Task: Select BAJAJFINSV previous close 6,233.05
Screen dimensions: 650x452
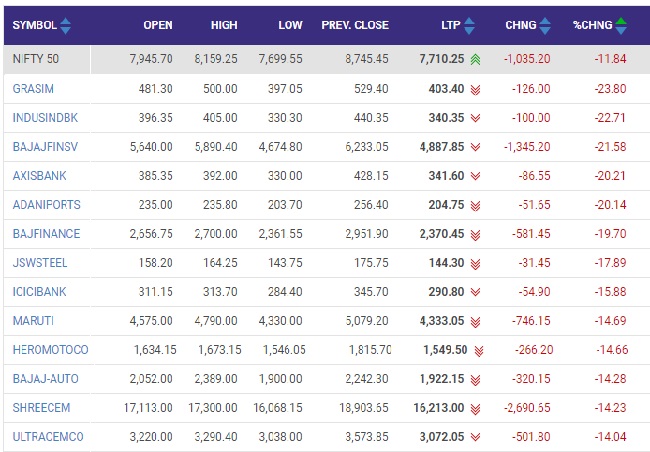Action: [x=367, y=147]
